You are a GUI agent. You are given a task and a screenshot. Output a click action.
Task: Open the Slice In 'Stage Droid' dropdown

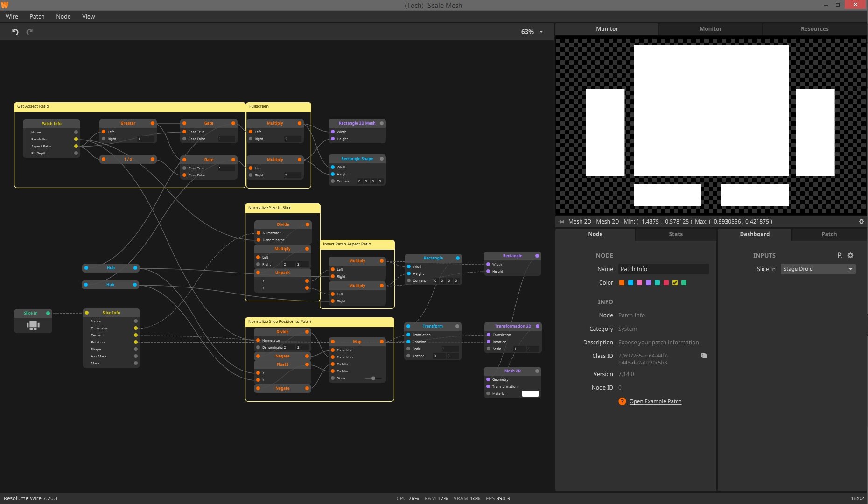point(818,269)
